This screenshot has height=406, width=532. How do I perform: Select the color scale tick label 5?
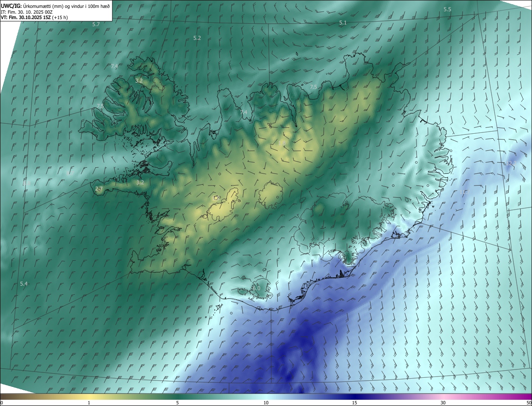point(177,403)
